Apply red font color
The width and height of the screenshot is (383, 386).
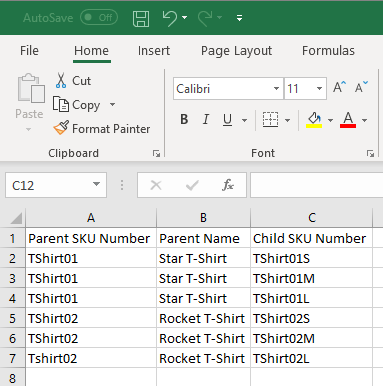tap(348, 120)
